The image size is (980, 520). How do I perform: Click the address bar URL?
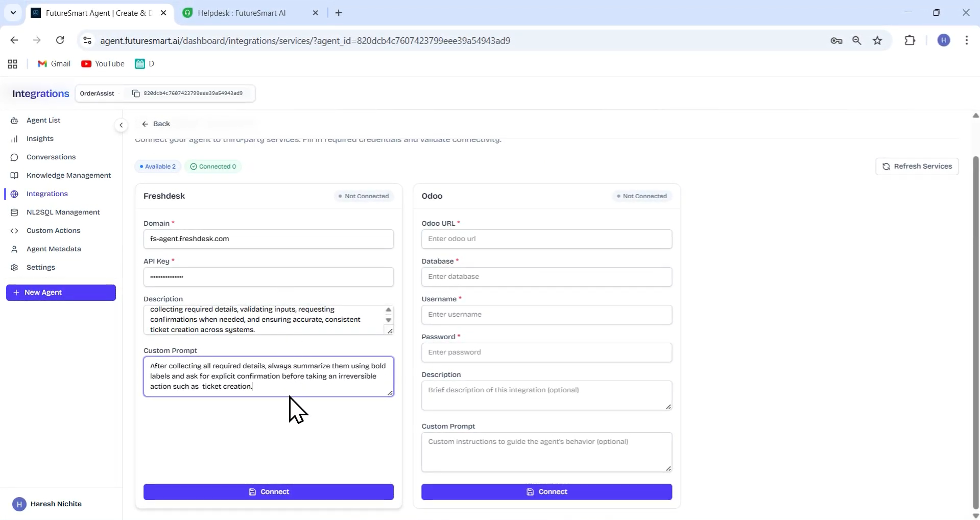click(x=305, y=40)
